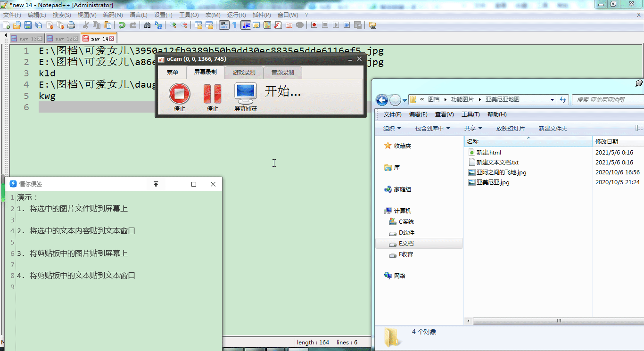Toggle show all characters (¶) button

tap(234, 25)
